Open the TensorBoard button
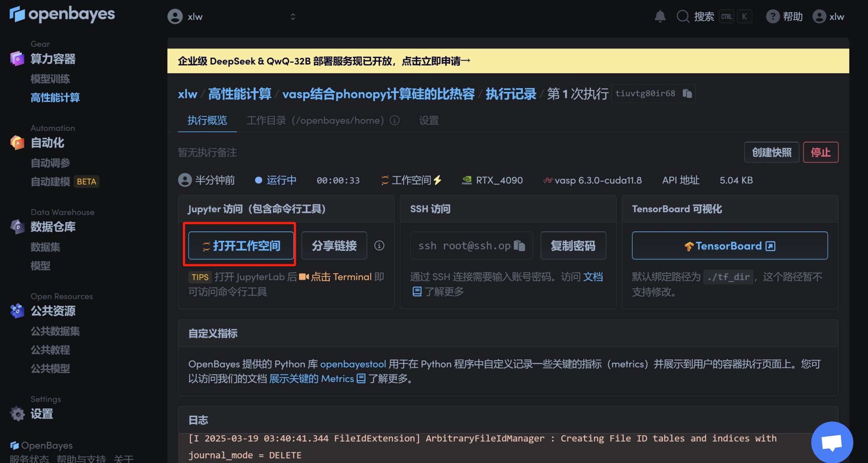Viewport: 868px width, 463px height. (730, 245)
